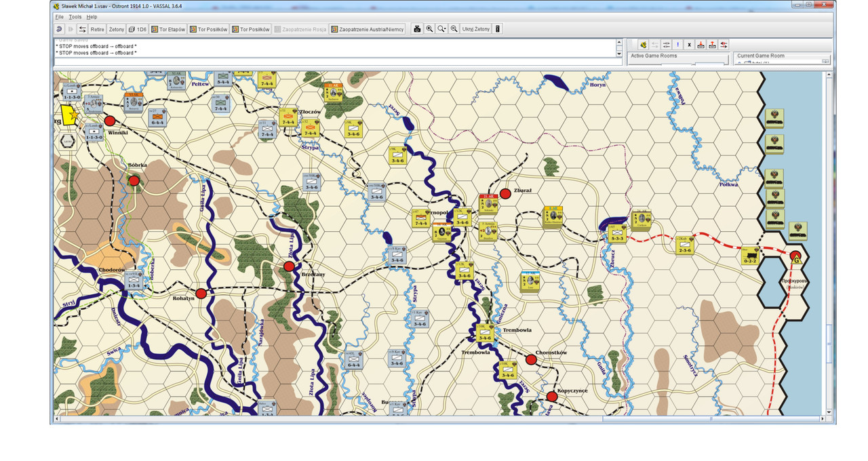Click the camera snapshot icon

(417, 29)
